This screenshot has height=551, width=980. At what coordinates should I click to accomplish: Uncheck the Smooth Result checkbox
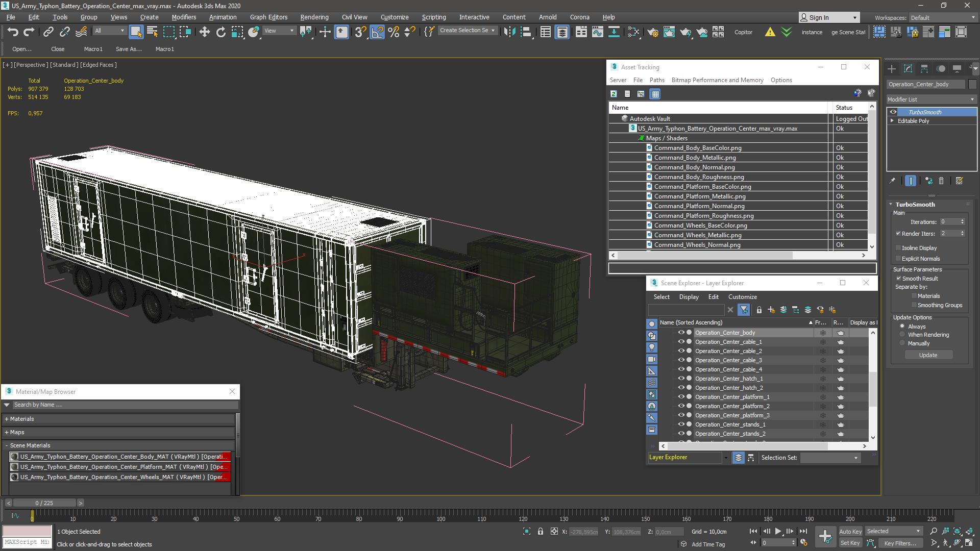pos(898,279)
